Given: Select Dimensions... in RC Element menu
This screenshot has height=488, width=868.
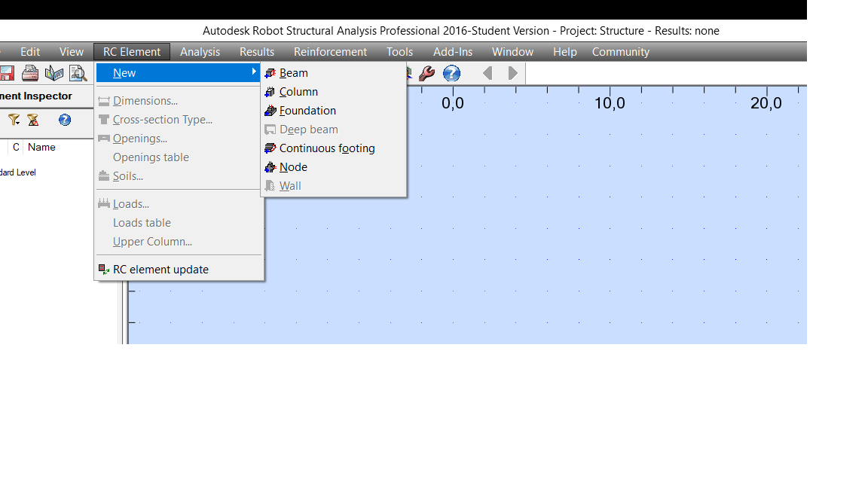Looking at the screenshot, I should [179, 101].
